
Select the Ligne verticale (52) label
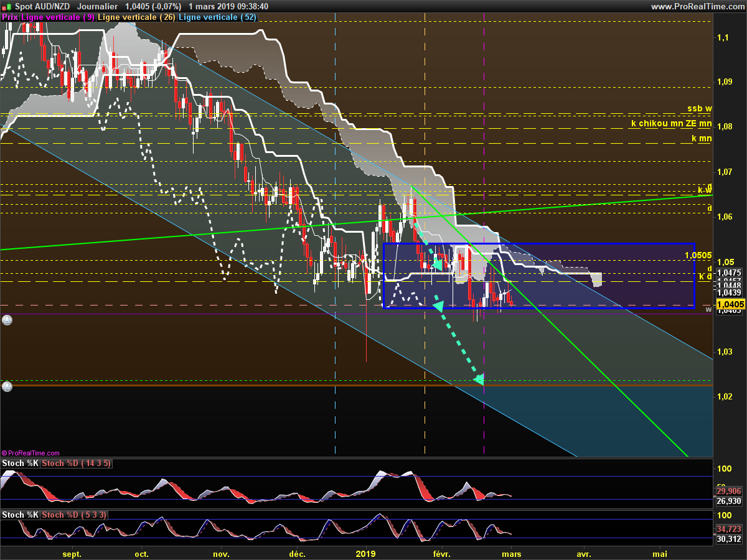(217, 17)
